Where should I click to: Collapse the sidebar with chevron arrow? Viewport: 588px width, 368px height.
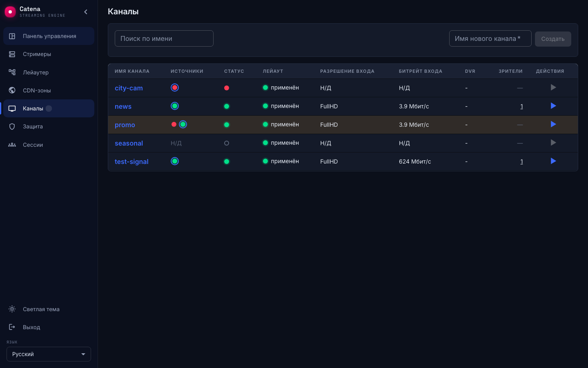click(x=86, y=12)
